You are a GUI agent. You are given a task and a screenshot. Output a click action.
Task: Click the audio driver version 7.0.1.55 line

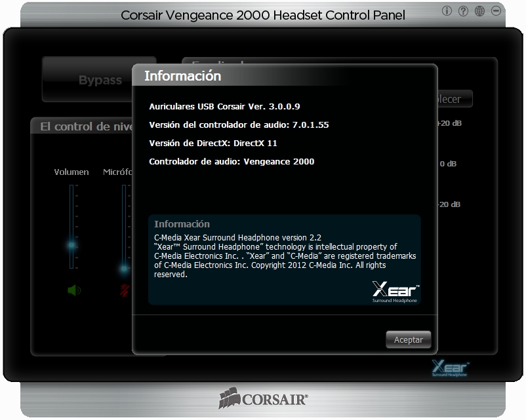[x=239, y=124]
